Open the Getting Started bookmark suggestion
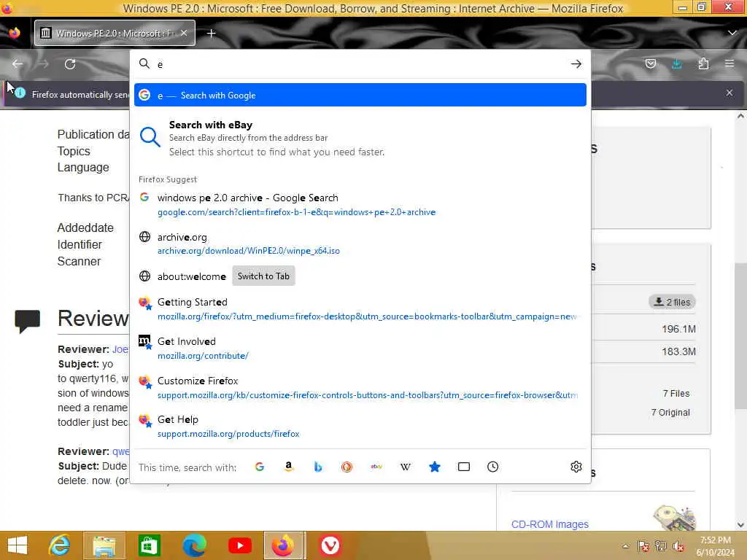Viewport: 747px width, 560px height. point(360,309)
